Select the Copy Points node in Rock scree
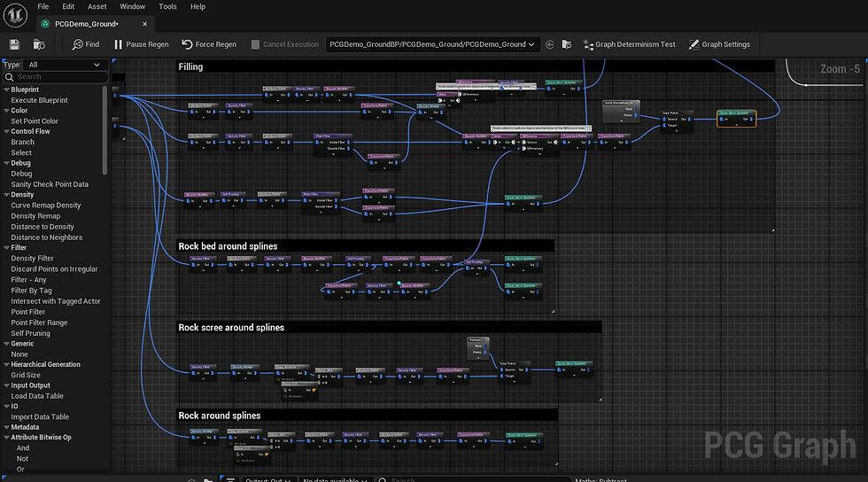The height and width of the screenshot is (482, 868). pyautogui.click(x=515, y=372)
